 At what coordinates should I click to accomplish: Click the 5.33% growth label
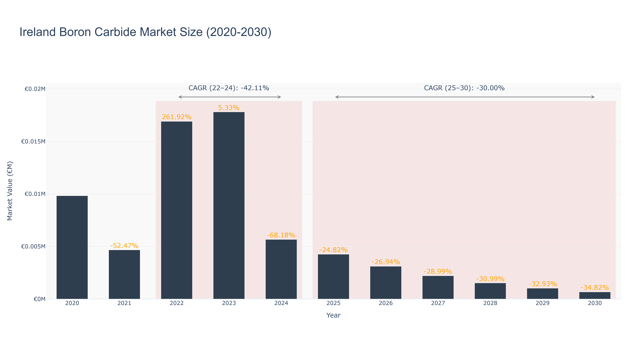229,108
